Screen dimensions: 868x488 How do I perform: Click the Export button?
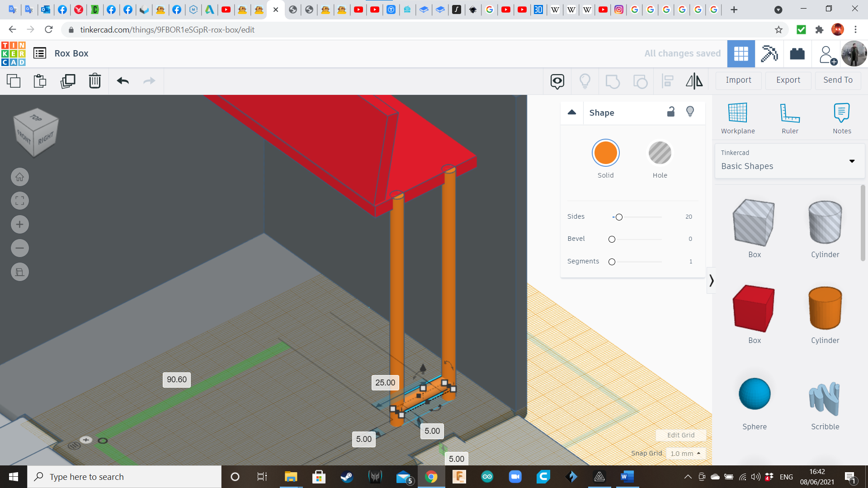tap(788, 80)
